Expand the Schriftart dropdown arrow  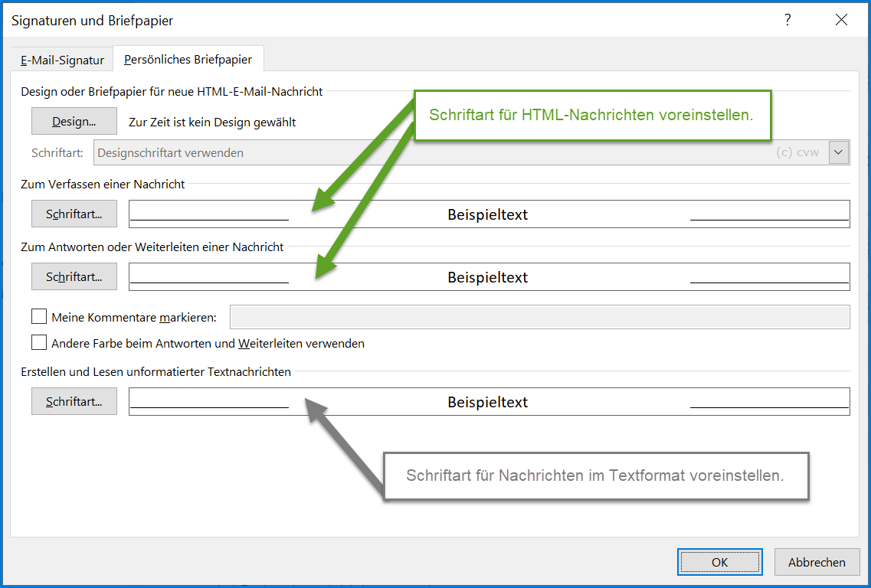point(839,152)
